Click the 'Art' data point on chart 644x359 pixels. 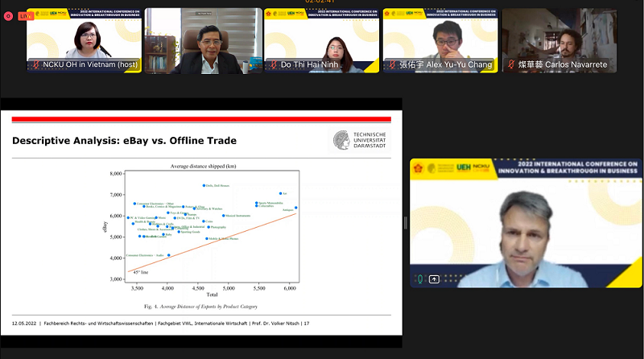[x=280, y=193]
